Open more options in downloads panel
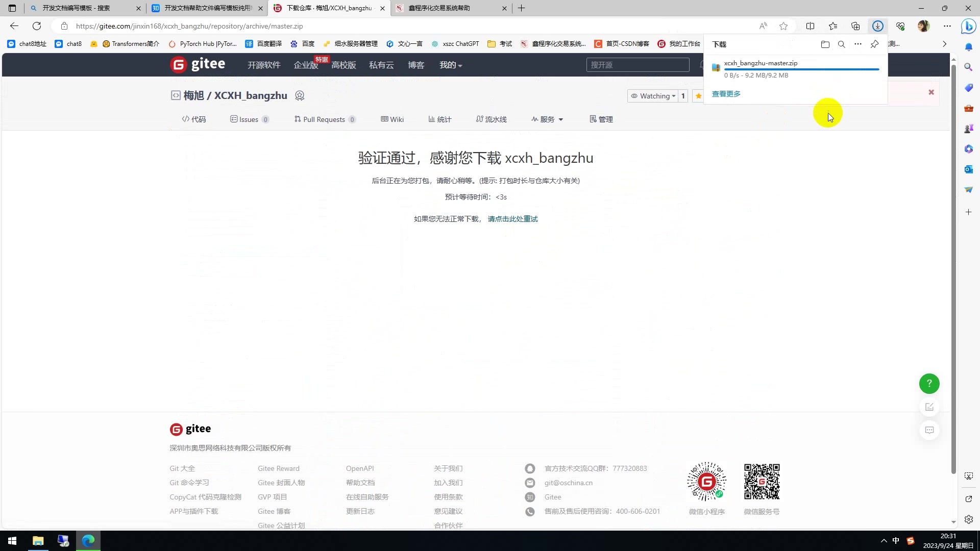Screen dimensions: 980x551 (858, 44)
